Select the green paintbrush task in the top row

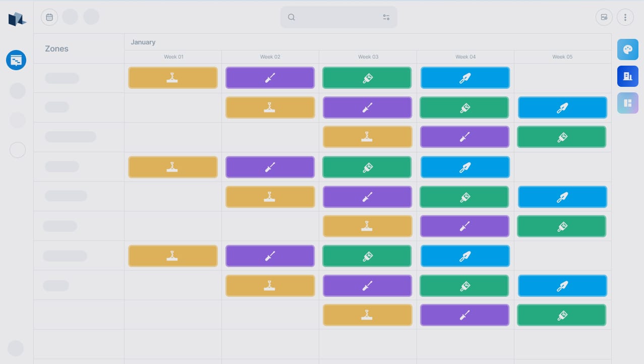click(x=367, y=78)
